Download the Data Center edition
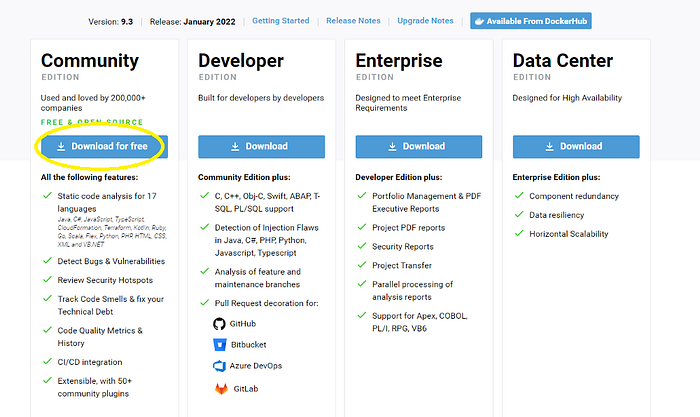Screen dimensions: 700x417 (576, 146)
